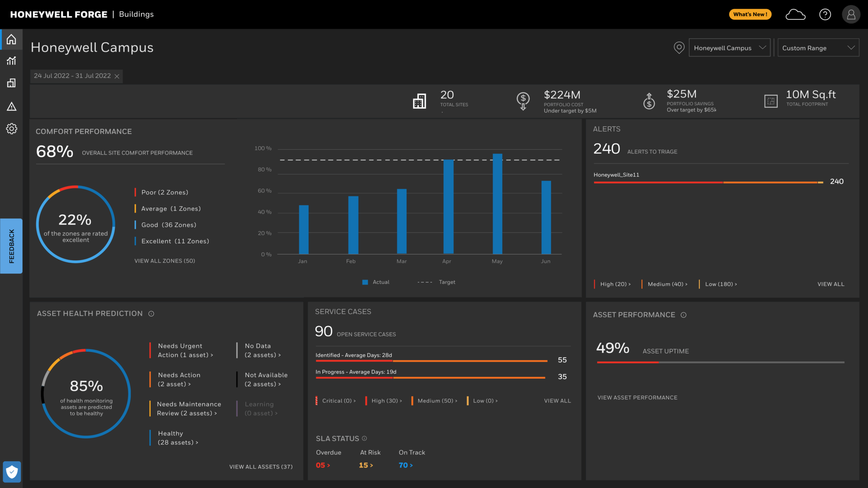This screenshot has height=488, width=868.
Task: Open the buildings icon in left sidebar
Action: coord(11,83)
